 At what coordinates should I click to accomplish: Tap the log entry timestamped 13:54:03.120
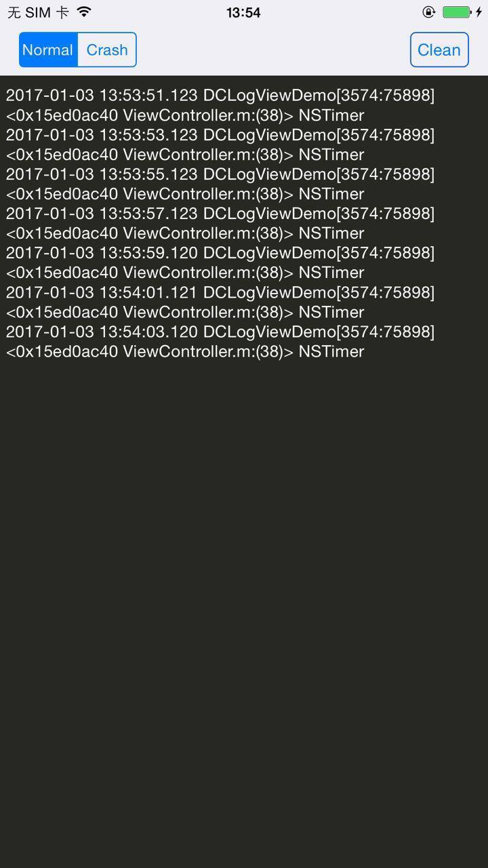tap(220, 341)
